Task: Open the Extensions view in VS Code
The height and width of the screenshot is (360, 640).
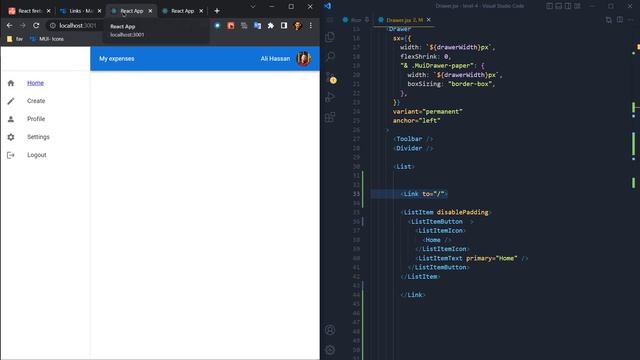Action: tap(330, 117)
